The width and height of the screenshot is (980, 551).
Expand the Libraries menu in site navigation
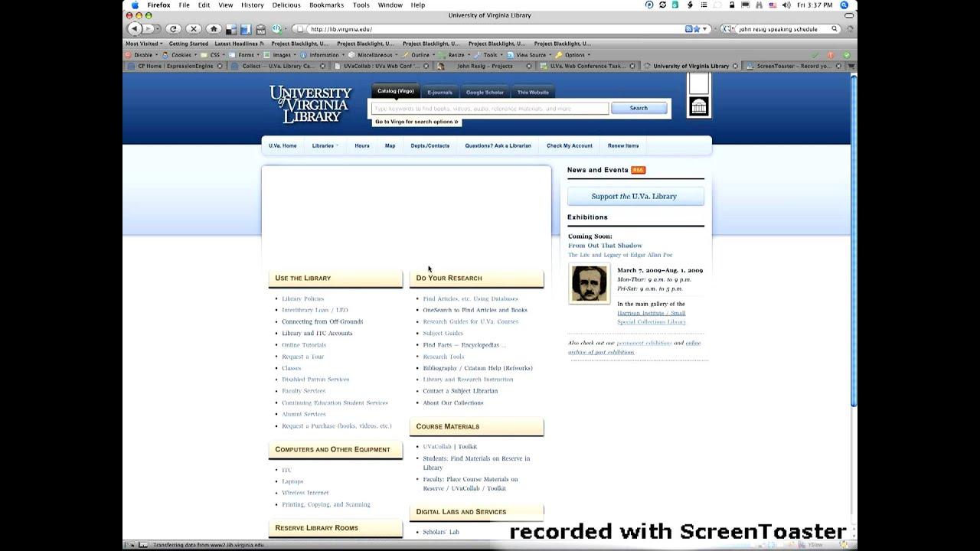click(x=325, y=145)
